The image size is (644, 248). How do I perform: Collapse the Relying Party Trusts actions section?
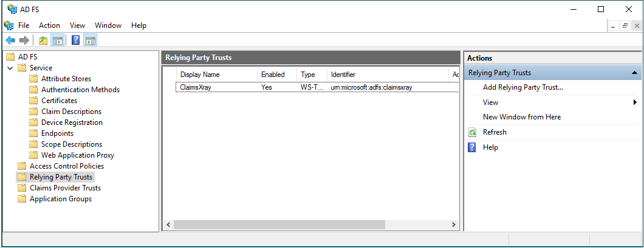click(635, 73)
